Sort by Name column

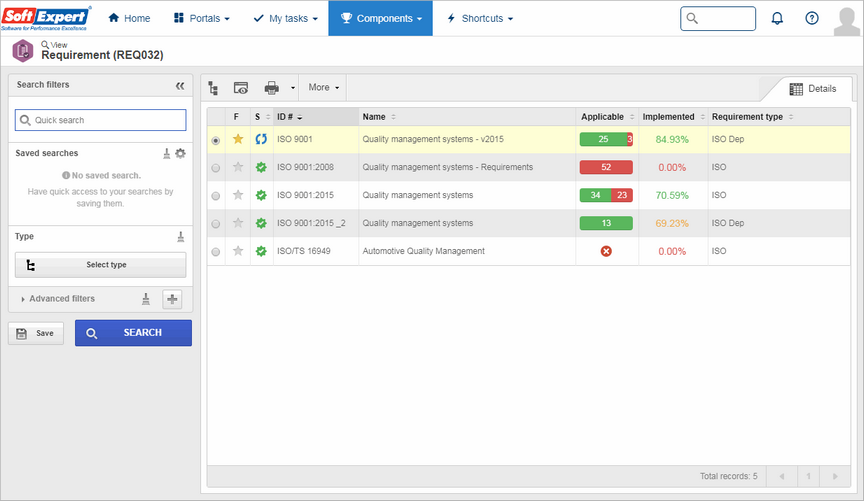379,117
